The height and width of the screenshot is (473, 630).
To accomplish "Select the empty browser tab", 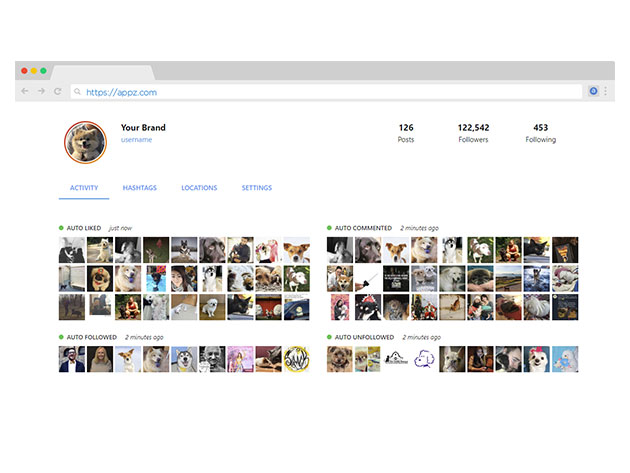I will point(103,72).
